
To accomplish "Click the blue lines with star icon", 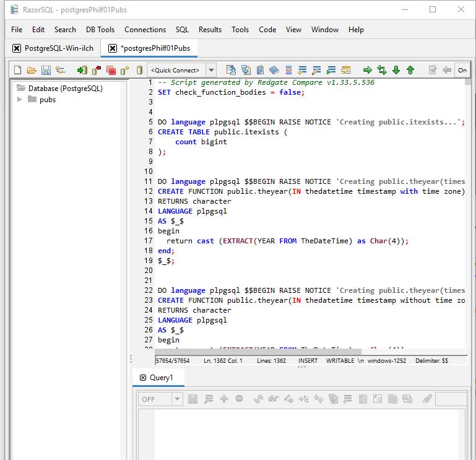I will pos(302,70).
